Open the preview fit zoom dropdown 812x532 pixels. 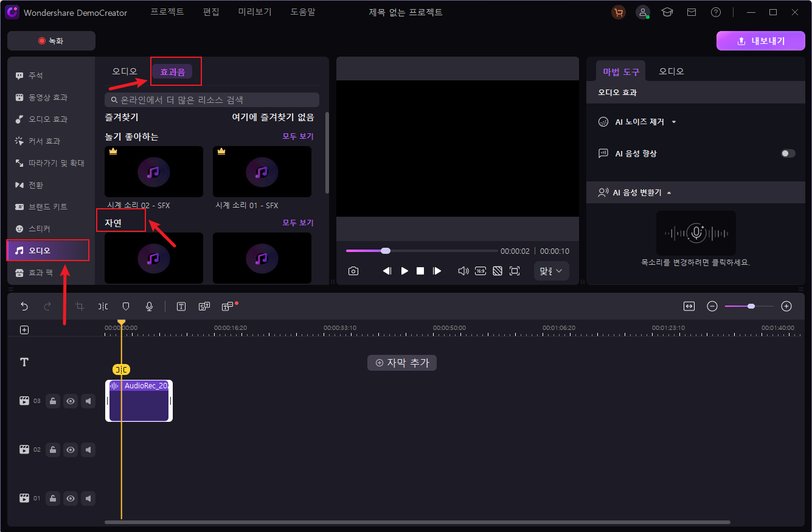(x=552, y=271)
